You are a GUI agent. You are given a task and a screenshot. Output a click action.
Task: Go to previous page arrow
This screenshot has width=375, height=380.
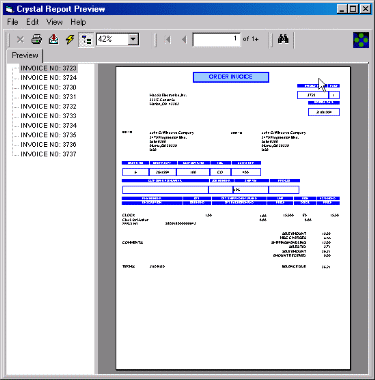coord(184,40)
